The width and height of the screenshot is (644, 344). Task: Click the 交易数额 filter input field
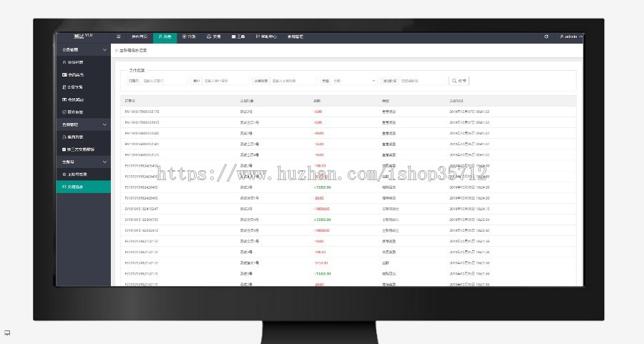point(293,81)
